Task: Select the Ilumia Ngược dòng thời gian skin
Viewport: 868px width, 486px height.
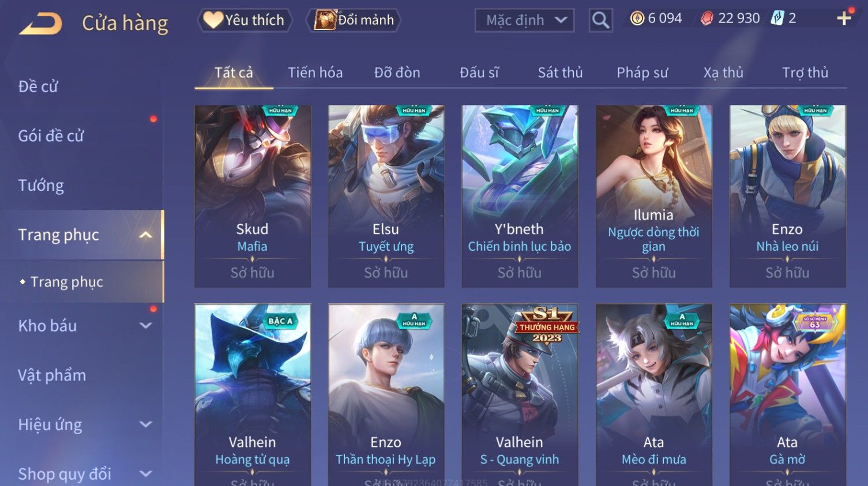Action: tap(653, 196)
